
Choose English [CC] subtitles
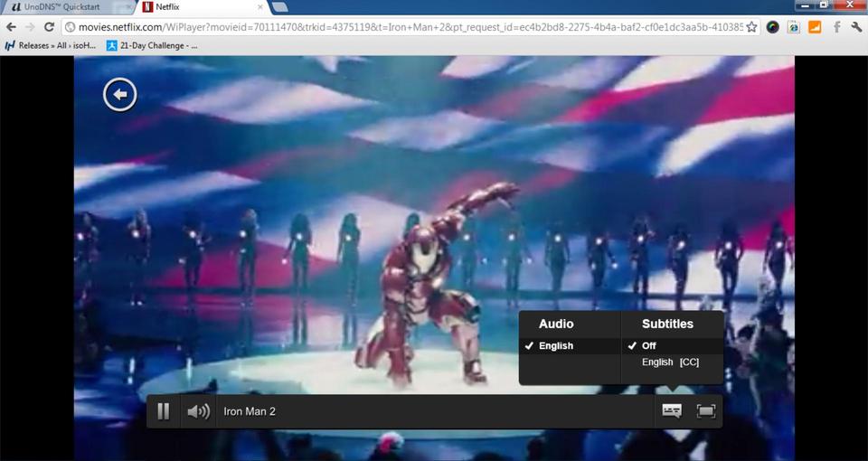[672, 362]
